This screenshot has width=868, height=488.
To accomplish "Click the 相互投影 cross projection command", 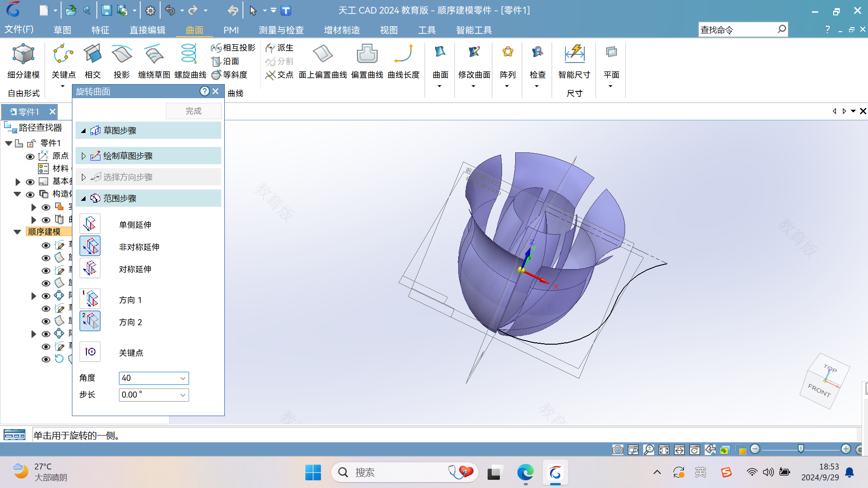I will [x=233, y=47].
